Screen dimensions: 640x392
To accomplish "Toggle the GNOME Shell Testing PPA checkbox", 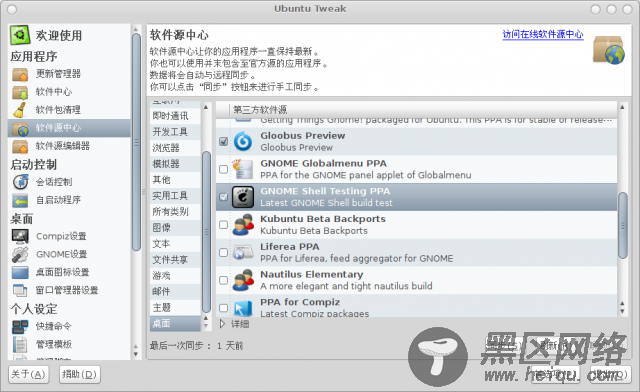I will pos(223,197).
